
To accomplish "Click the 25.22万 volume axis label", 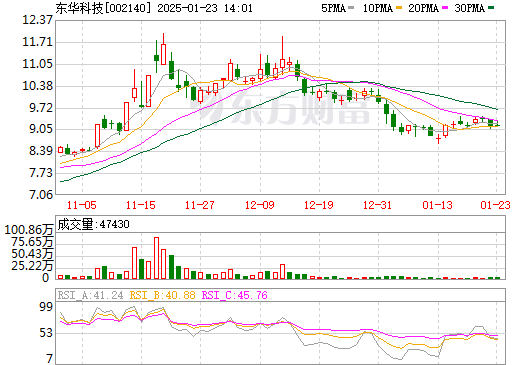I will 32,266.
